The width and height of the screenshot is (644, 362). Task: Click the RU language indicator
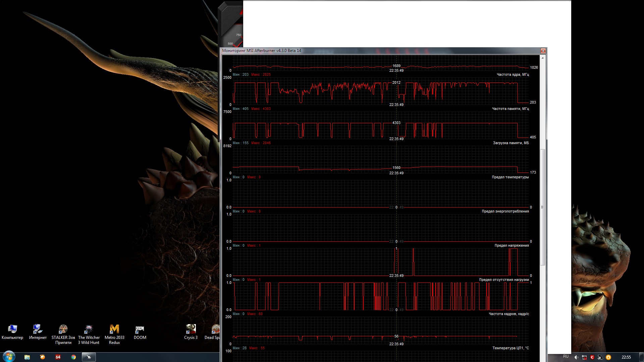566,357
